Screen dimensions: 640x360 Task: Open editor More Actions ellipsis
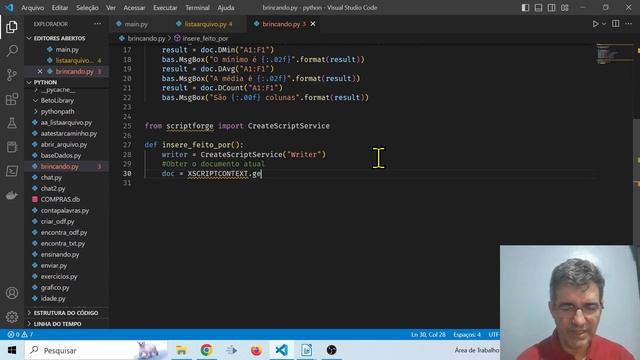point(628,24)
